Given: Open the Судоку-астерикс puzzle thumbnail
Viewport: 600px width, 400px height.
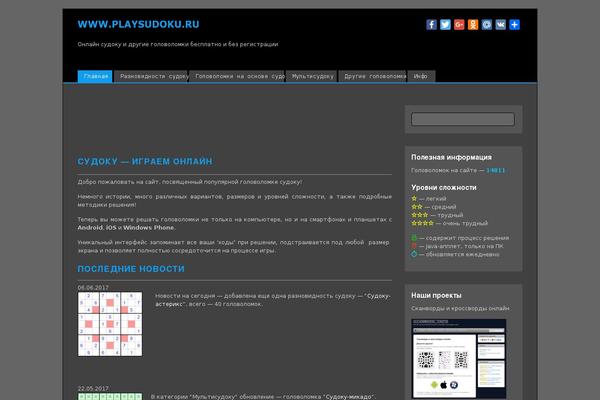Looking at the screenshot, I should pyautogui.click(x=110, y=324).
